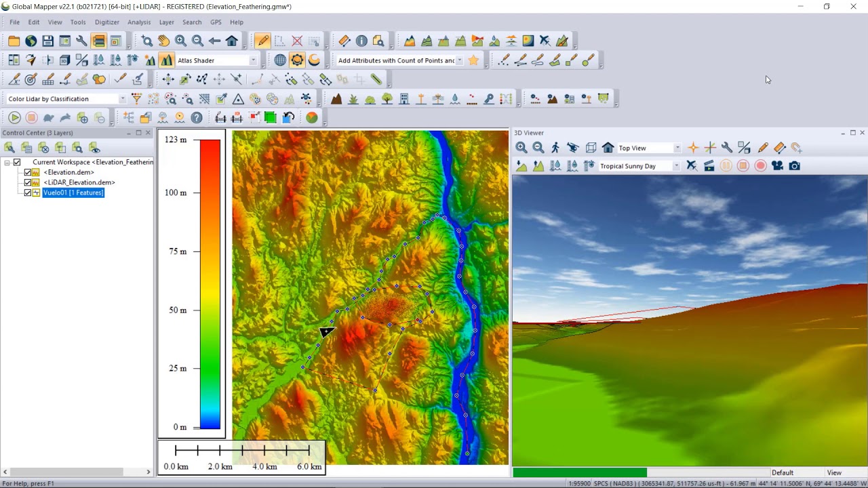Open the Top View dropdown in 3D Viewer
Viewport: 868px width, 488px height.
tap(677, 148)
